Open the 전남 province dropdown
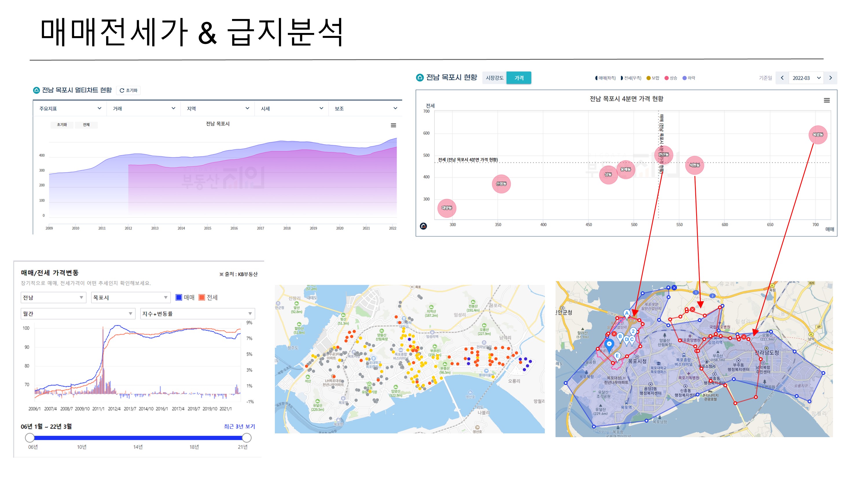The image size is (868, 488). tap(53, 297)
